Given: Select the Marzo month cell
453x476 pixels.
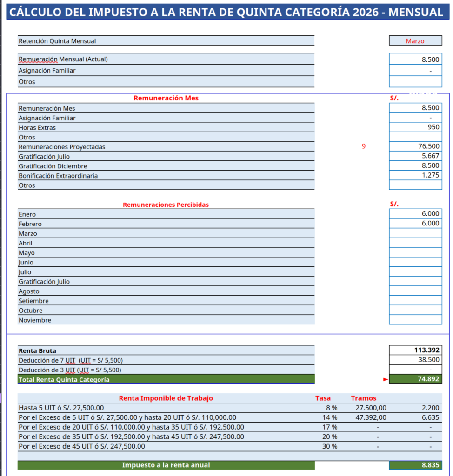Looking at the screenshot, I should (415, 41).
